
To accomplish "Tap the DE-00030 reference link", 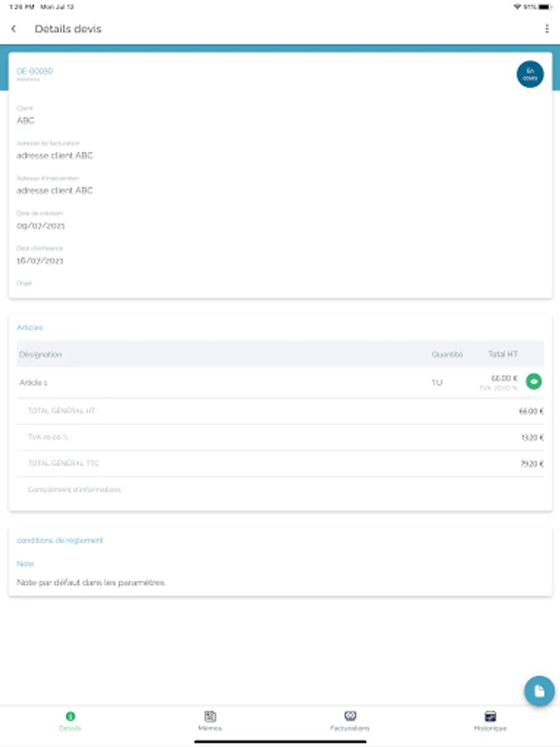I will pyautogui.click(x=35, y=71).
